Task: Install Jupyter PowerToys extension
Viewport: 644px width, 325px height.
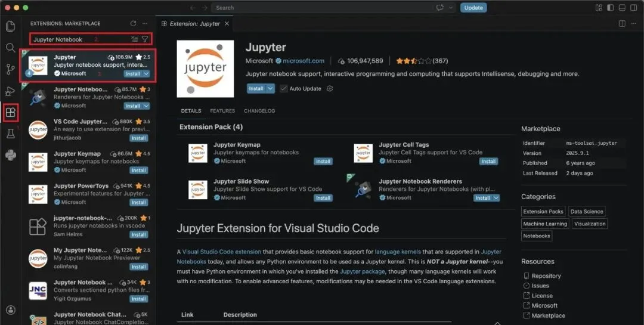Action: (139, 203)
